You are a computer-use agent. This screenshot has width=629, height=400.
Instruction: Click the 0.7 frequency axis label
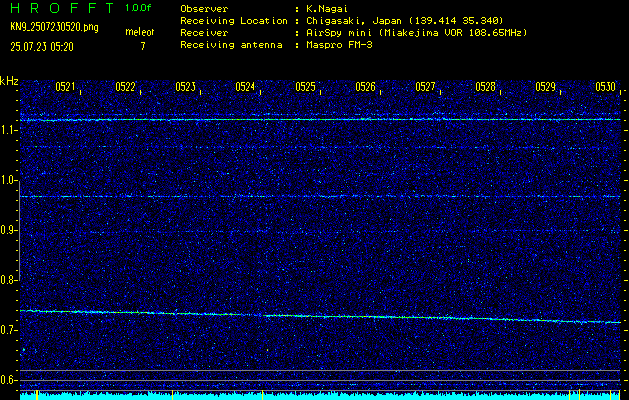8,330
